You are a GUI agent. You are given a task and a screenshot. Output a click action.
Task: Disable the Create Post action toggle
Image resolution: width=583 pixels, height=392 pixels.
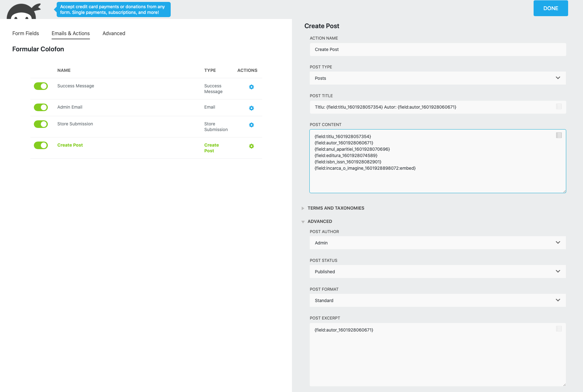pyautogui.click(x=41, y=145)
